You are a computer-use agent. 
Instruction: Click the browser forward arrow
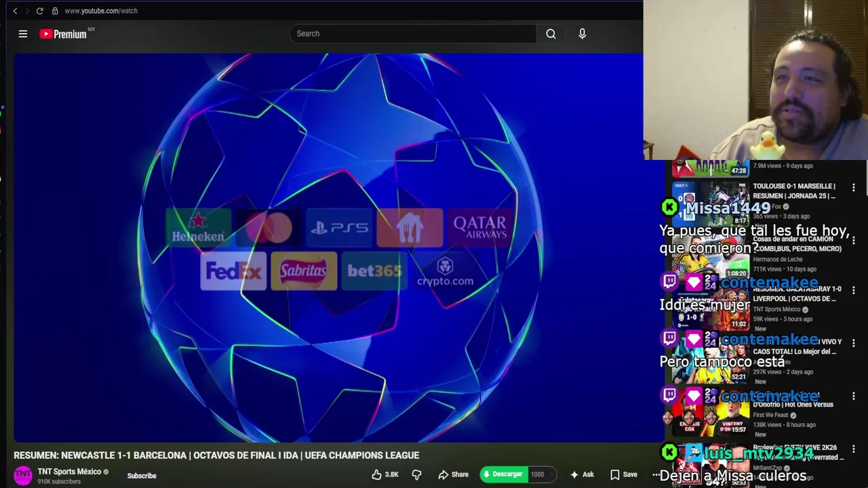point(27,11)
